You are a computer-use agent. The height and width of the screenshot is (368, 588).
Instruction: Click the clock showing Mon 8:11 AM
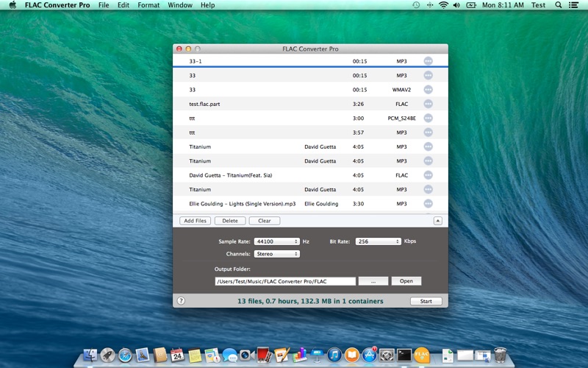click(503, 5)
